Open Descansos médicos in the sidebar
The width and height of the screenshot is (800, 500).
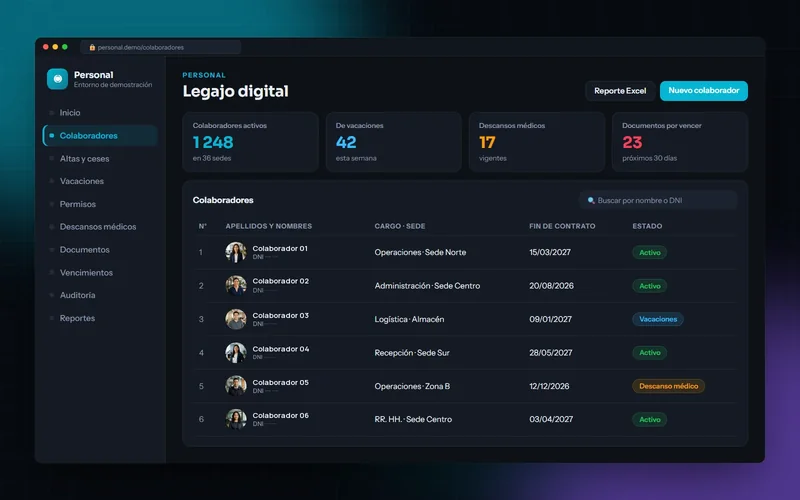(x=101, y=227)
